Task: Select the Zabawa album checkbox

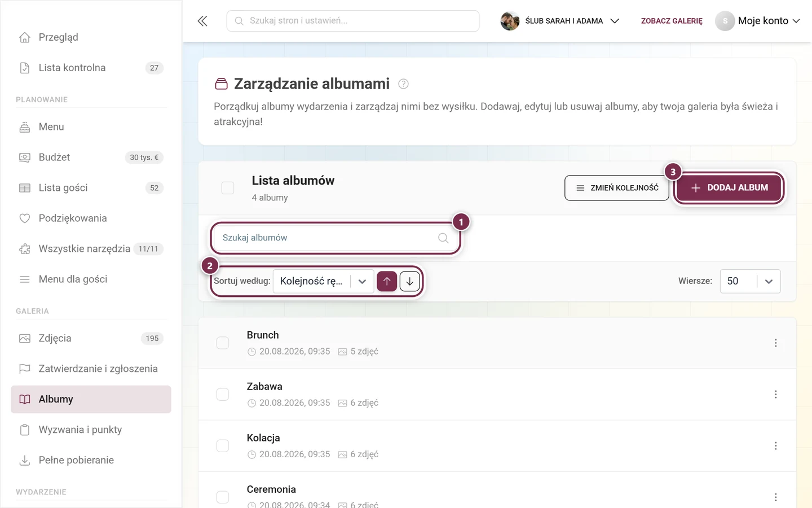Action: 223,395
